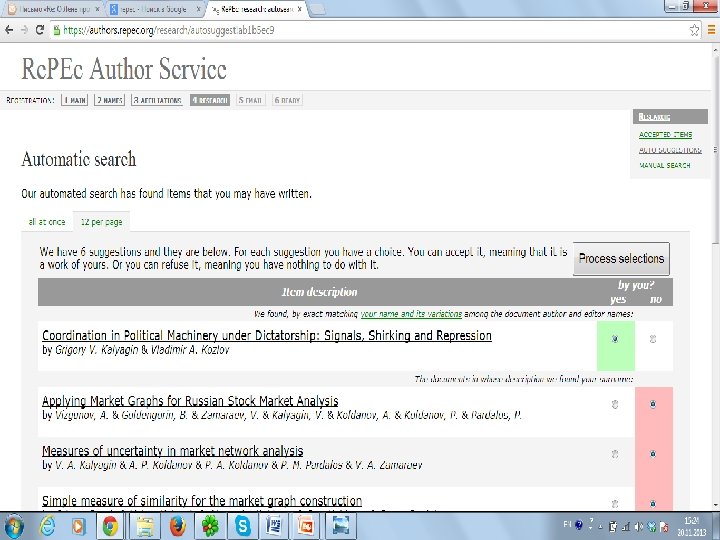
Task: Click the RePEc Author Service heading
Action: (124, 69)
